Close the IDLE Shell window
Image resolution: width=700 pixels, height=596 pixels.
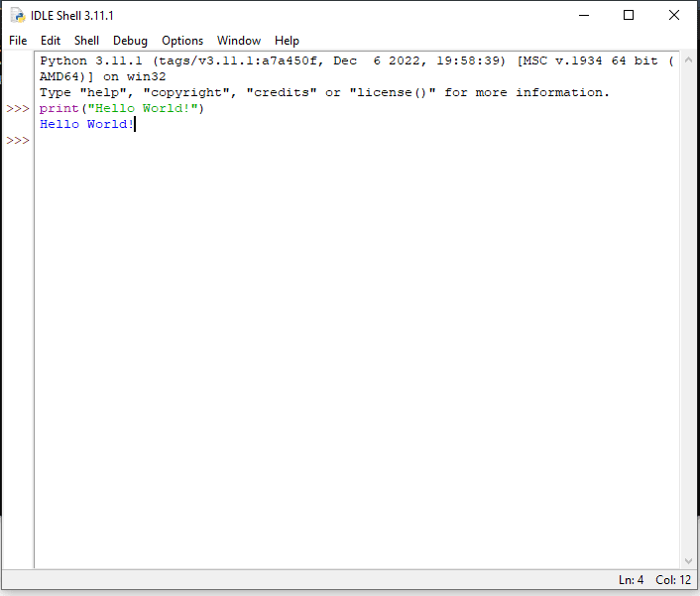point(674,15)
